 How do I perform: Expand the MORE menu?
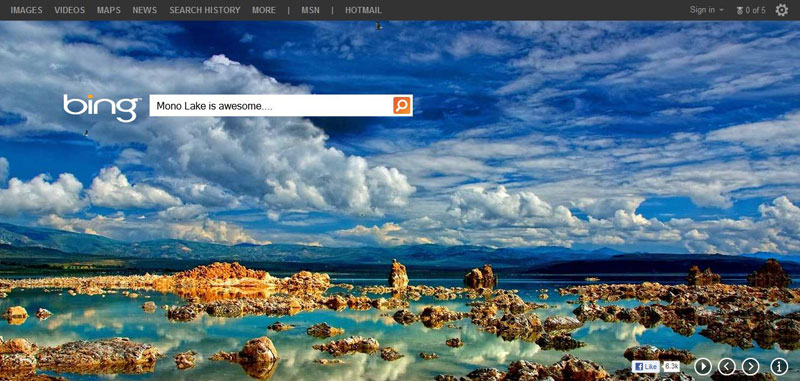(264, 10)
